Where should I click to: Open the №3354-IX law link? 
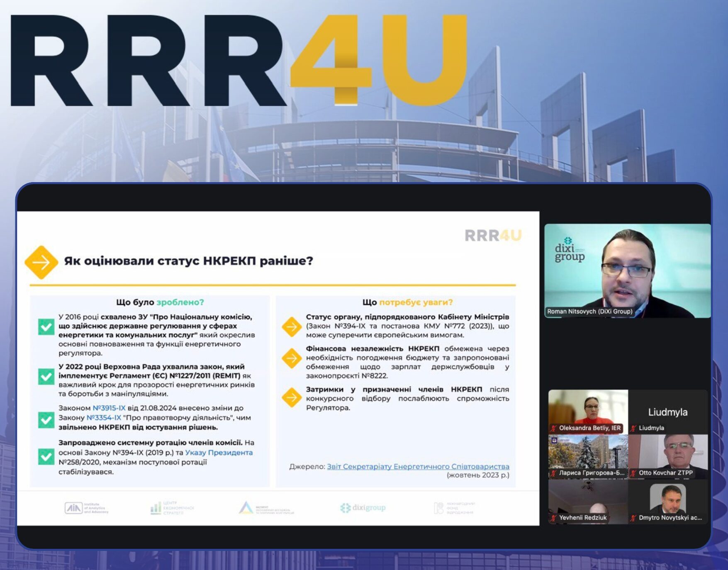coord(104,418)
